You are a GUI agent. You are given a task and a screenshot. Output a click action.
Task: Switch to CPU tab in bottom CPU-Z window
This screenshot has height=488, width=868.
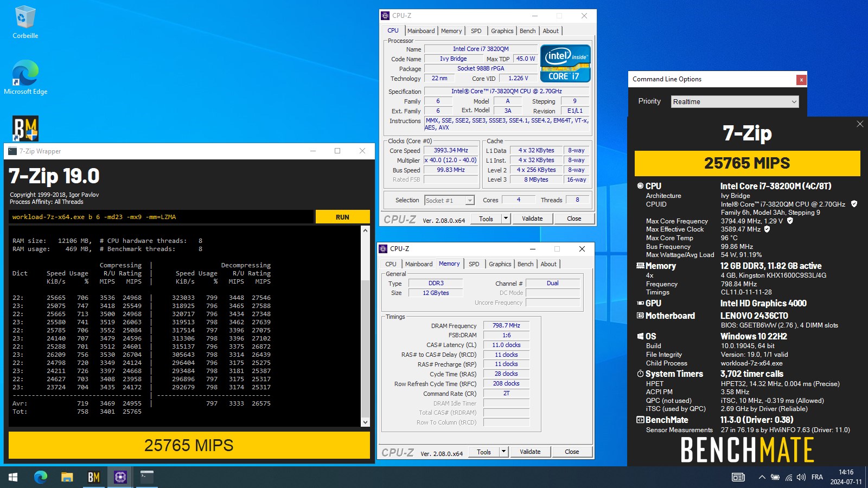coord(391,264)
